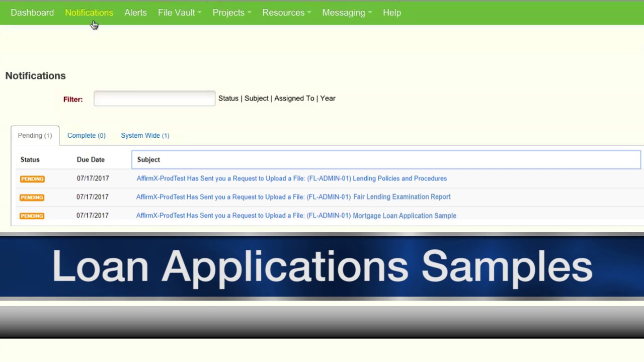Open the Fair Lending Examination Report request
Screen dimensions: 644x362
coord(293,197)
